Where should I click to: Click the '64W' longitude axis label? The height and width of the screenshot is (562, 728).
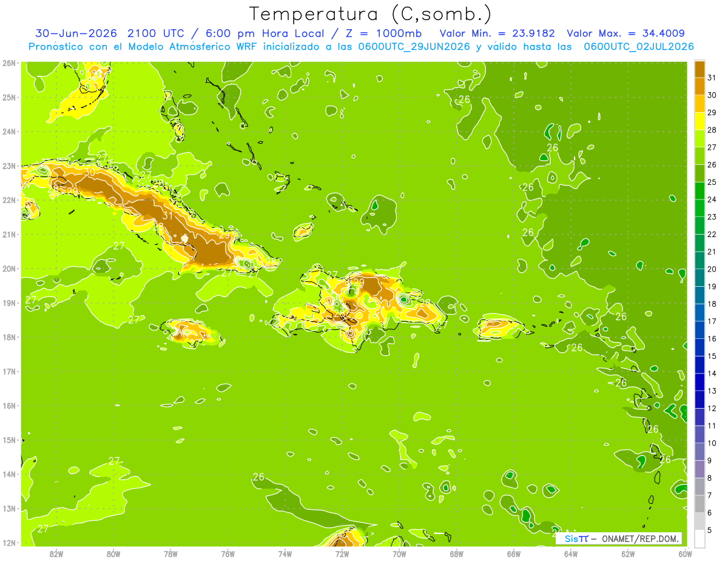click(570, 554)
